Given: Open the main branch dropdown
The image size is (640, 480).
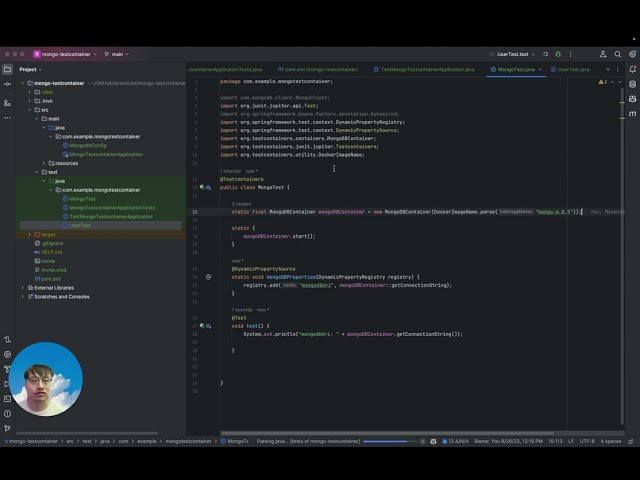Looking at the screenshot, I should pyautogui.click(x=116, y=54).
